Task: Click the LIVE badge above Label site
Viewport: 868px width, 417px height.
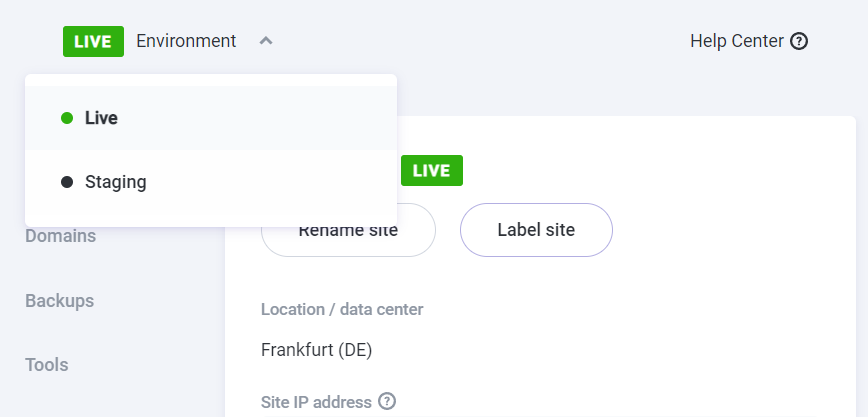Action: (431, 171)
